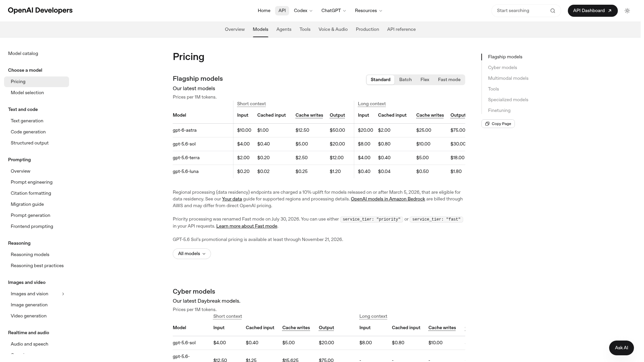Jump to Specialized models in page outline
Image resolution: width=644 pixels, height=362 pixels.
point(508,100)
